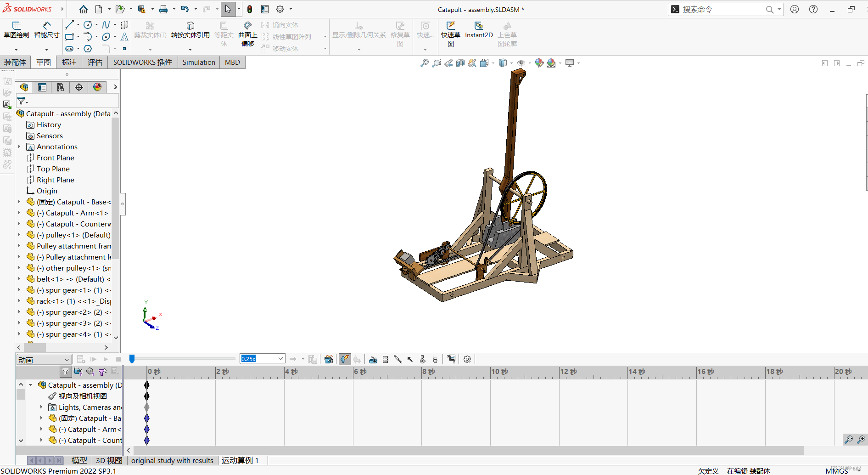Click the Save Animation icon
Screen dimensions: 868x475
tap(329, 359)
